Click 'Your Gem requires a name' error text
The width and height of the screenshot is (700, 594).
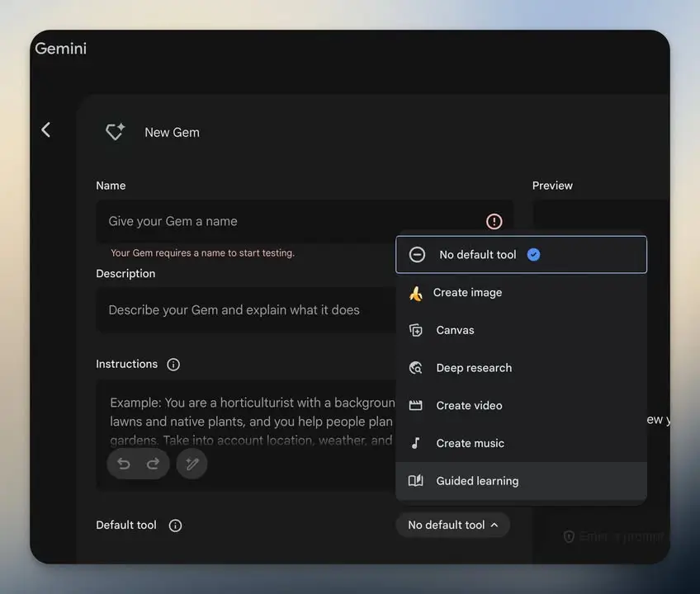click(203, 253)
